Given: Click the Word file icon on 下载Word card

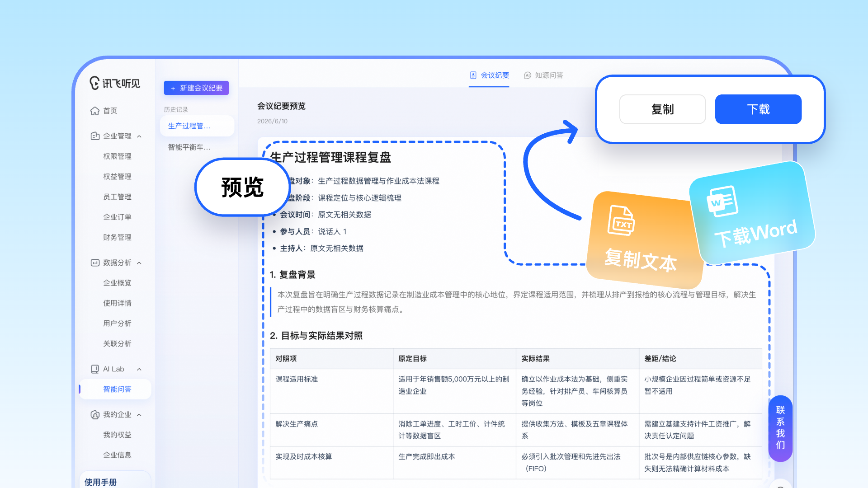Looking at the screenshot, I should [x=722, y=202].
